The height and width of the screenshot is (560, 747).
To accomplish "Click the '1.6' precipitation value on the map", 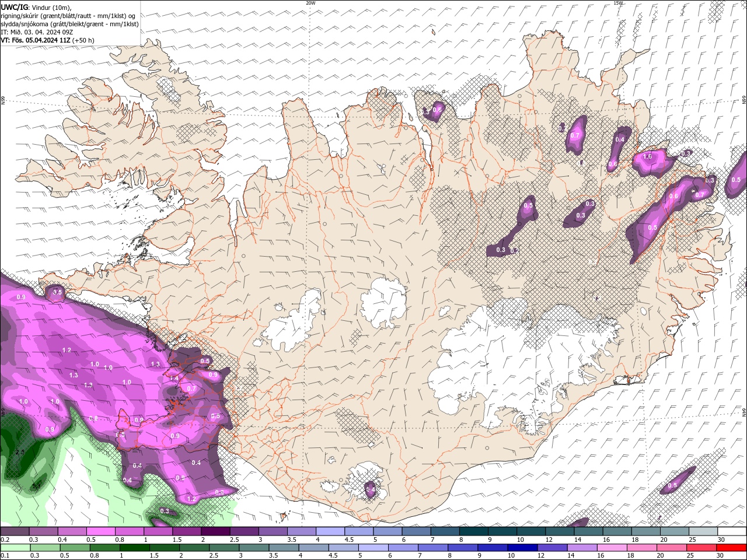I will point(647,156).
